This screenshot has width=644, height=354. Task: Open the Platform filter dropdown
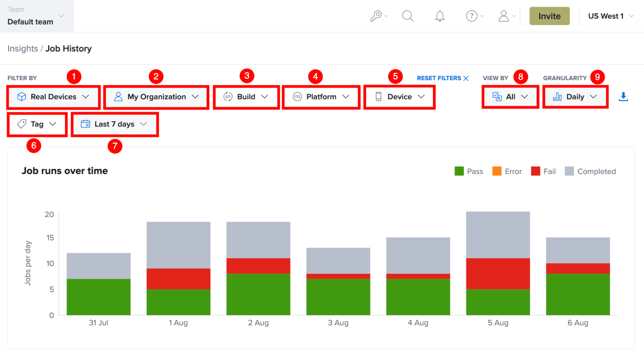pos(321,97)
